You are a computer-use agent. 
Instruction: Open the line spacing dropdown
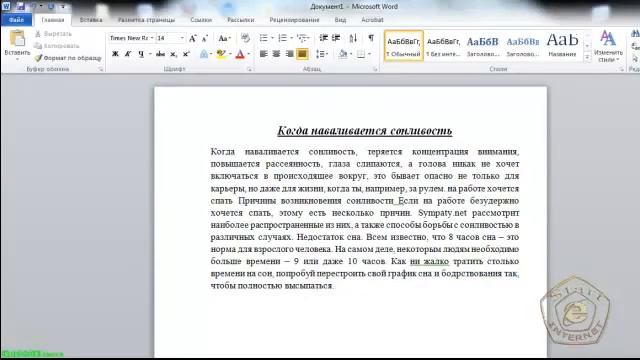coord(322,54)
